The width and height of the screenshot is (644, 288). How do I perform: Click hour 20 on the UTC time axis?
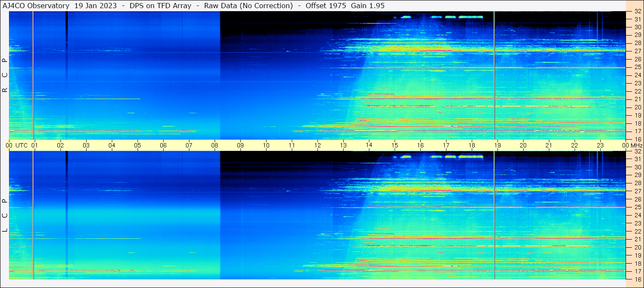click(523, 145)
